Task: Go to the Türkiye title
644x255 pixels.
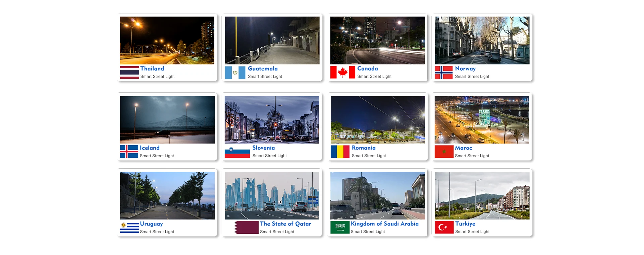Action: point(465,224)
